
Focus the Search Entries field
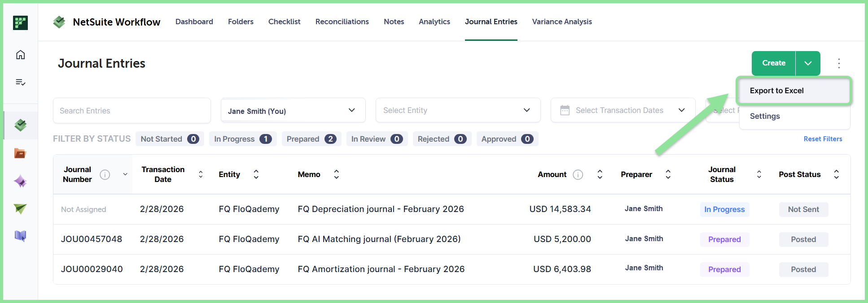[132, 110]
